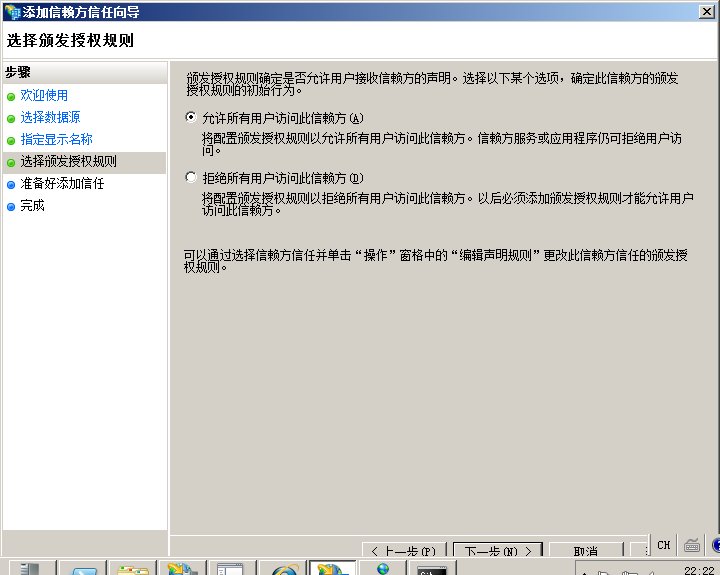Select the allow all users radio option

[191, 118]
